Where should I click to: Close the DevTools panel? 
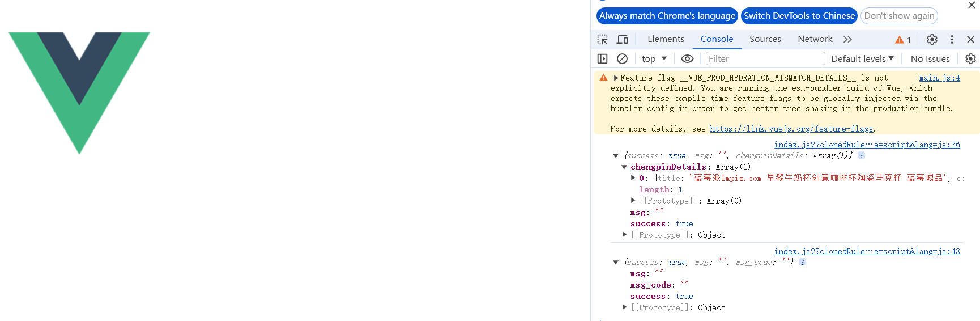point(970,40)
